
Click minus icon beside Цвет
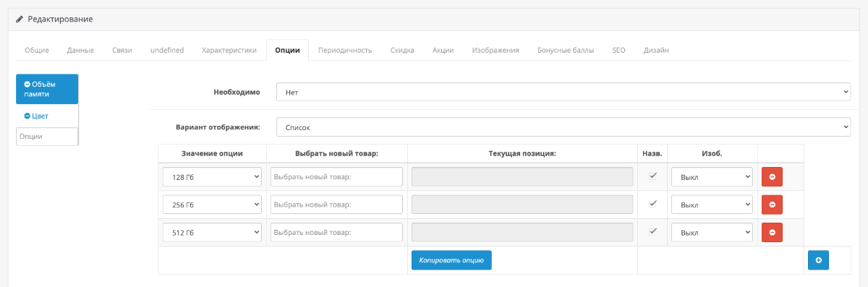[27, 116]
